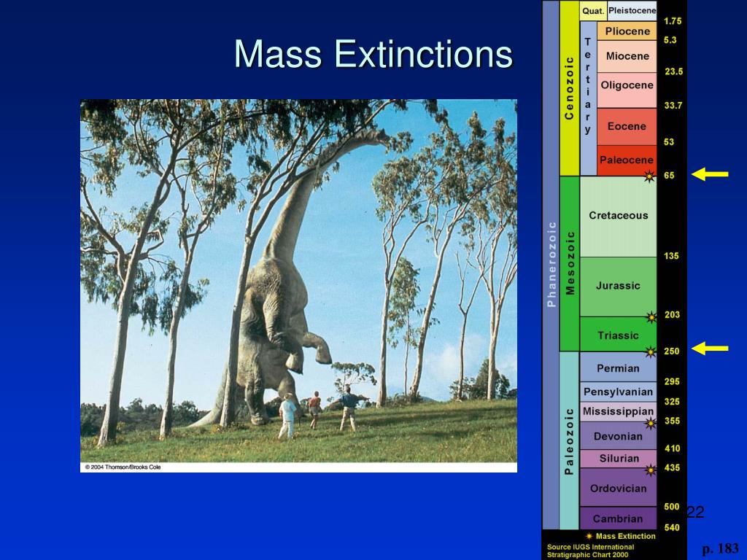Select the Jurassic period cell
Image resolution: width=747 pixels, height=560 pixels.
click(x=619, y=287)
